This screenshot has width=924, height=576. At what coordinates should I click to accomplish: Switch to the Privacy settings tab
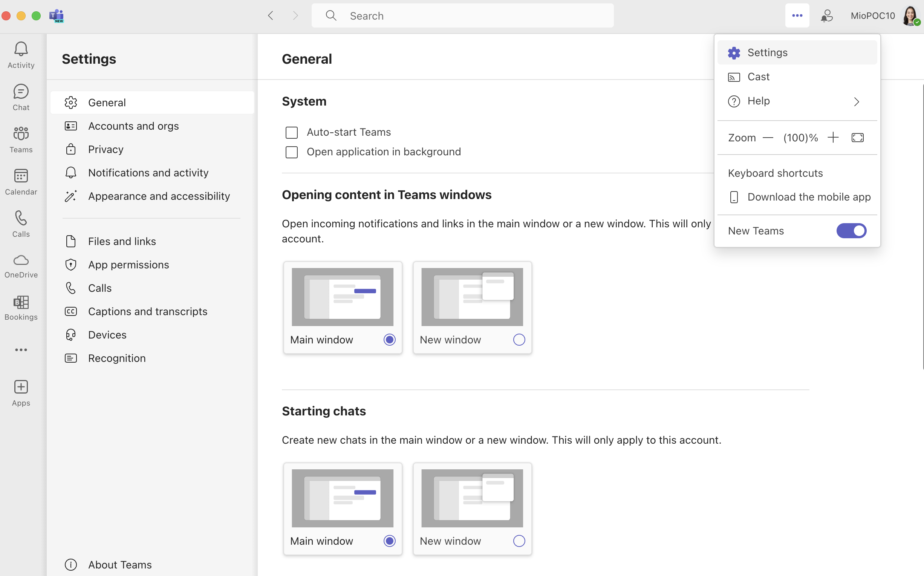106,149
